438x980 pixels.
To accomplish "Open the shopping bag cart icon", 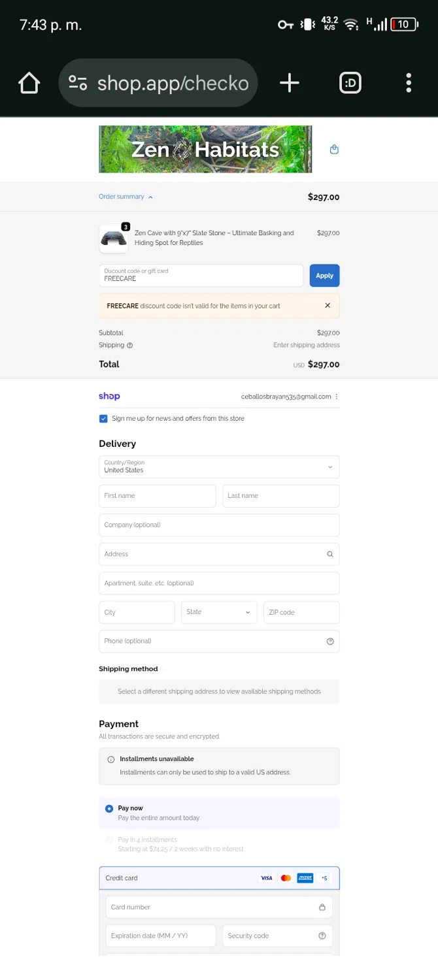I will (334, 150).
